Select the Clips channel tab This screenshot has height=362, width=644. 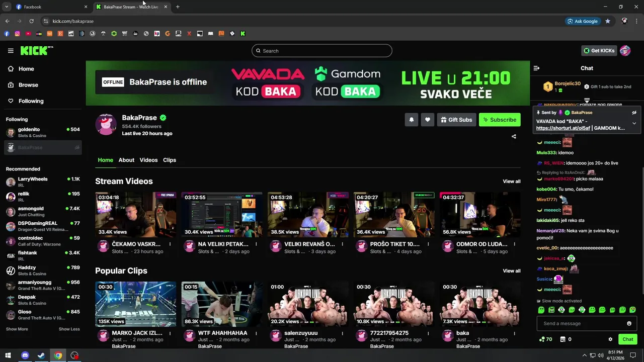pyautogui.click(x=170, y=160)
